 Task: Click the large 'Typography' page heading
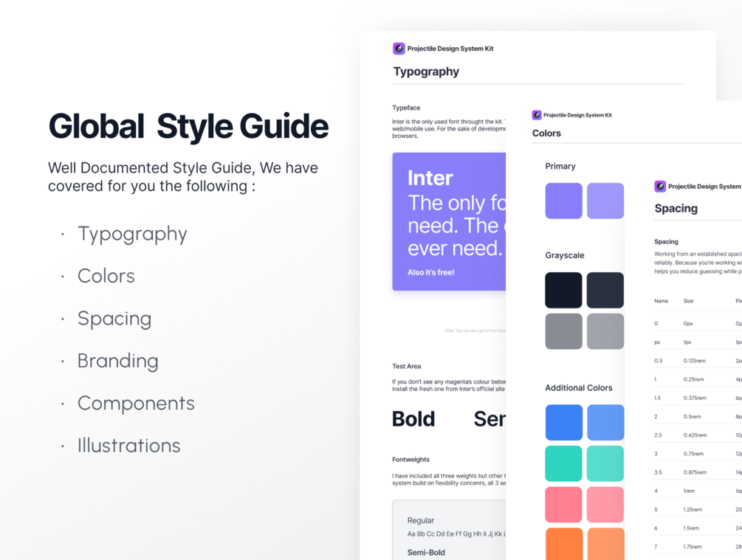point(426,72)
